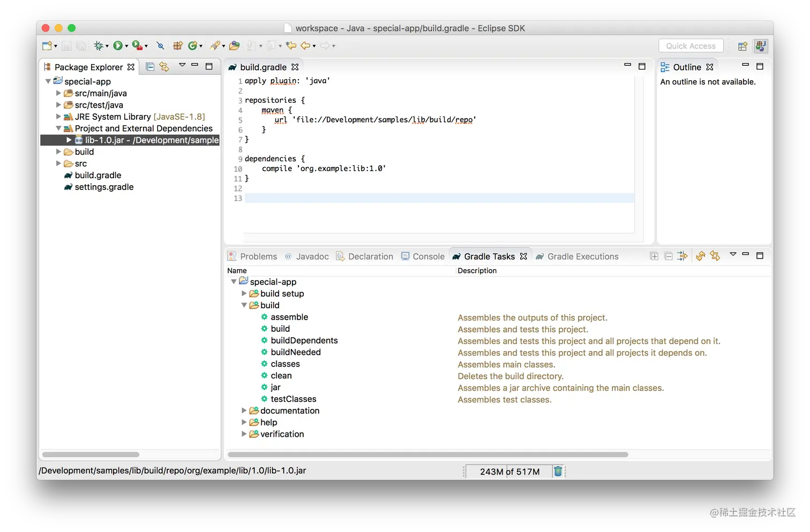Click the heap status 243M of 517M bar
The image size is (810, 532).
(509, 472)
